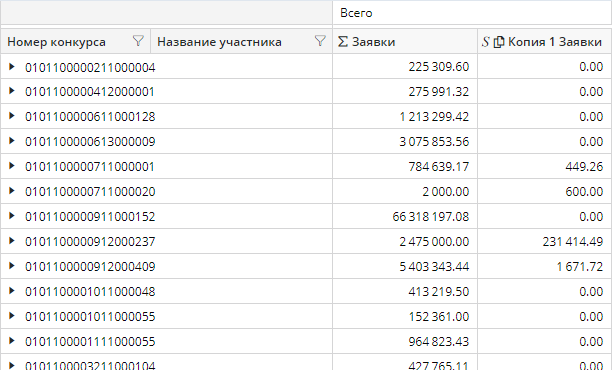The height and width of the screenshot is (370, 612).
Task: Click the sigma icon beside Заявки
Action: click(343, 42)
